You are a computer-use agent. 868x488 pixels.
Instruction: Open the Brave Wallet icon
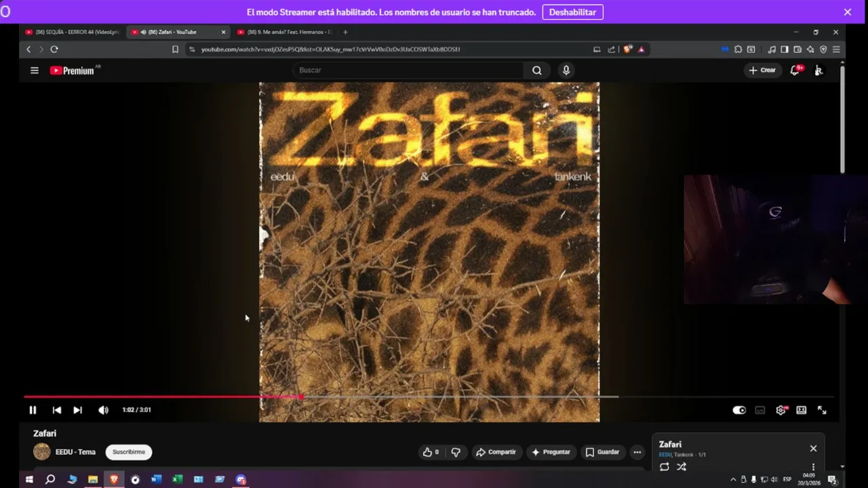coord(797,49)
